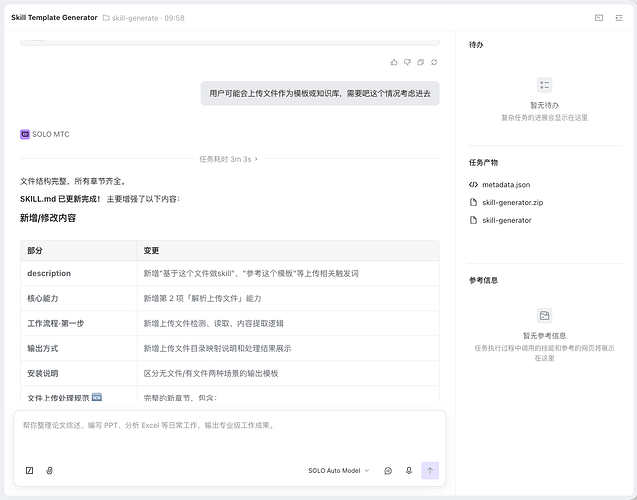The width and height of the screenshot is (637, 500).
Task: Click the 文件结构完整 summary line
Action: click(74, 181)
